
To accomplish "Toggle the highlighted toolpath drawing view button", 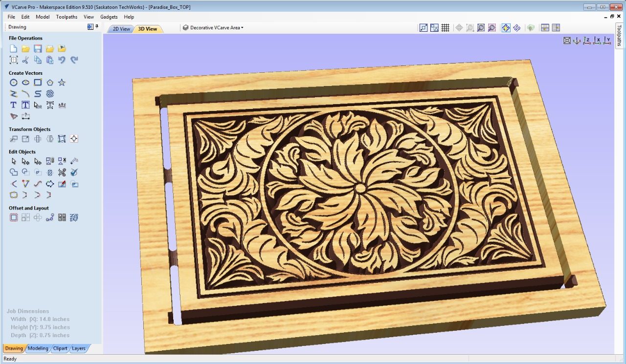I will point(506,28).
